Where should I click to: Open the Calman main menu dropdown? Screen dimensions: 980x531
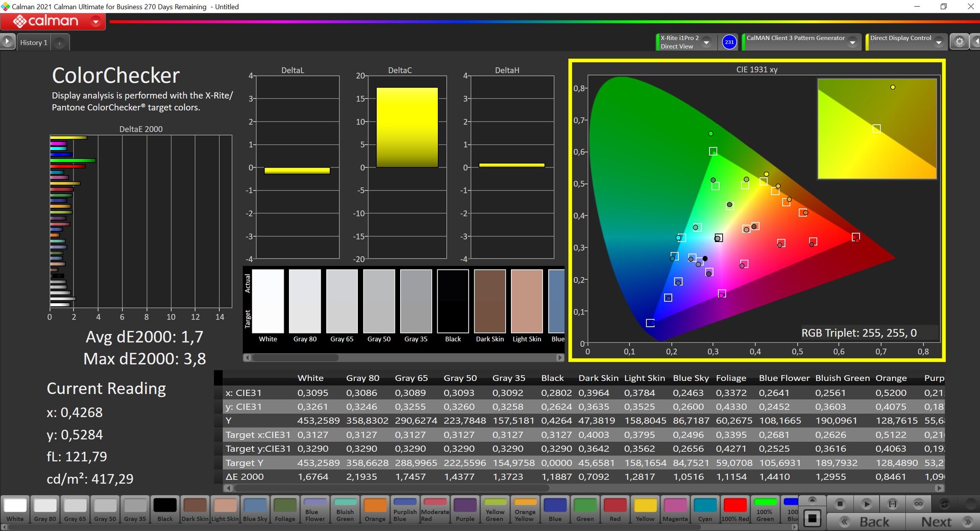pos(95,21)
